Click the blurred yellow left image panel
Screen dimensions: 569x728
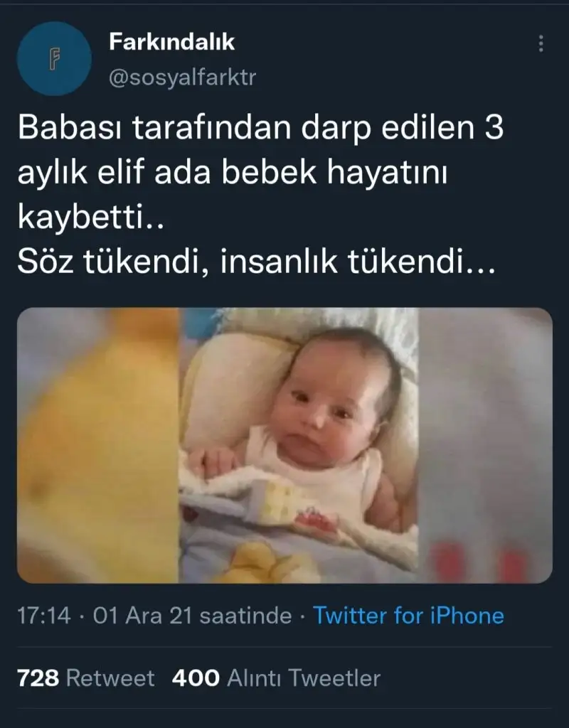(98, 445)
